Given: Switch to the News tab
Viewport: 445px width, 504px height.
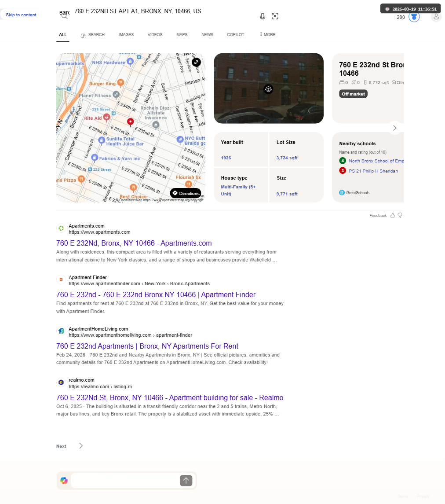Looking at the screenshot, I should click(207, 34).
